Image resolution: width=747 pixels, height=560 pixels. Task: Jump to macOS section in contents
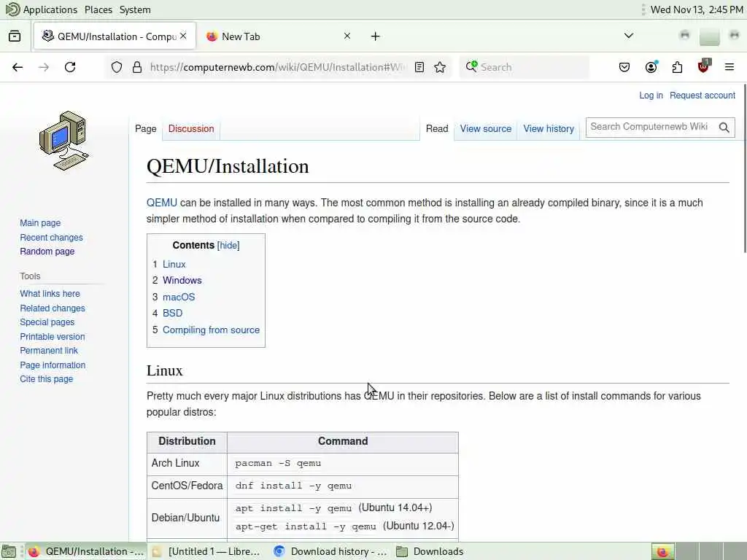[179, 297]
